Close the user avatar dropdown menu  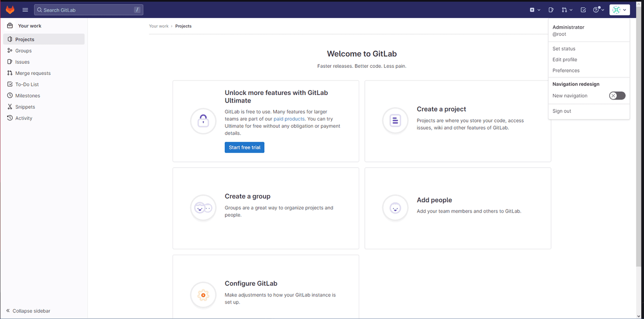tap(619, 10)
